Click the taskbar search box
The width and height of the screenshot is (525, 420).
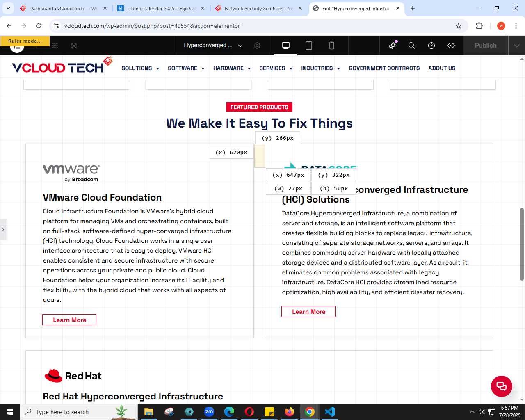pyautogui.click(x=79, y=412)
